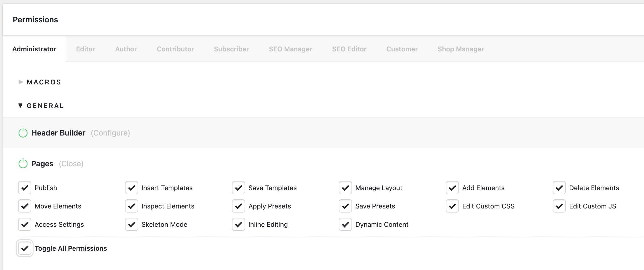Uncheck Delete Elements permission
Screen dimensions: 644x270
[x=559, y=188]
